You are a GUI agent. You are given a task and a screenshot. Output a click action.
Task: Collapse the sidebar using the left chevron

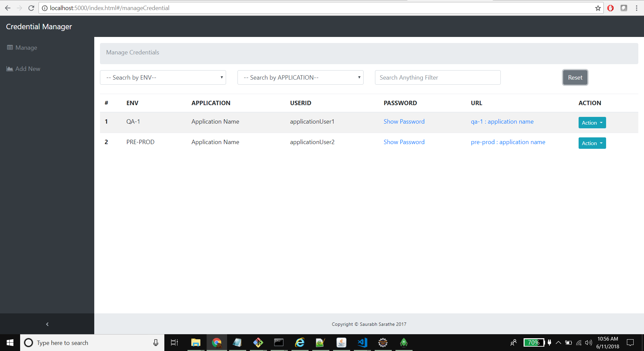click(47, 324)
